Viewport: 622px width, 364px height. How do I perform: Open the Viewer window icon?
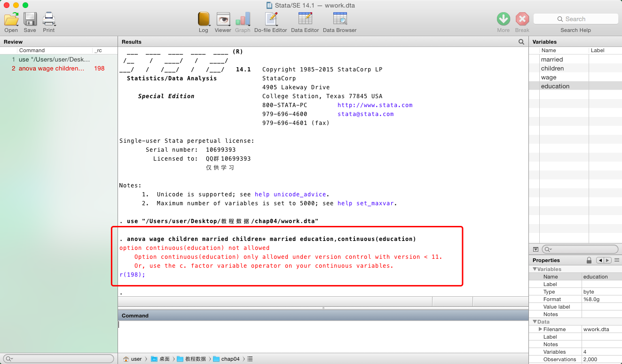pos(223,19)
